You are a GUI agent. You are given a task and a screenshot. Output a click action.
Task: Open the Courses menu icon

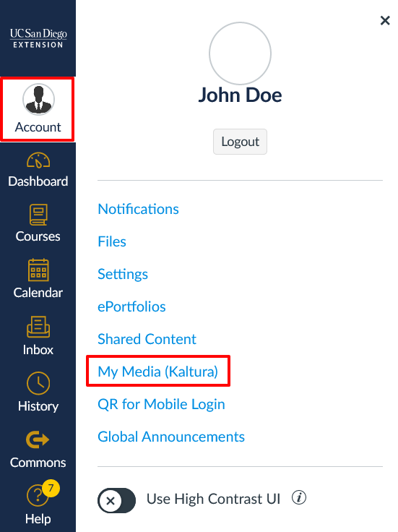[x=38, y=215]
